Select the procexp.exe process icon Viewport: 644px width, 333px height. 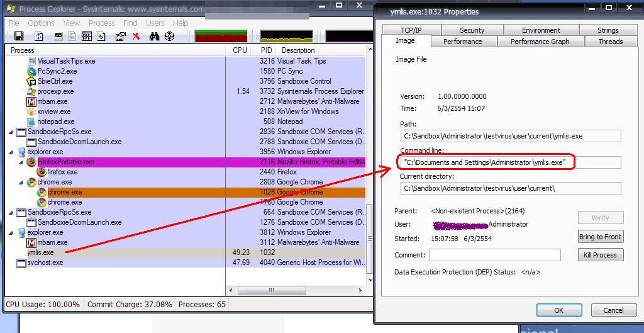(x=31, y=91)
